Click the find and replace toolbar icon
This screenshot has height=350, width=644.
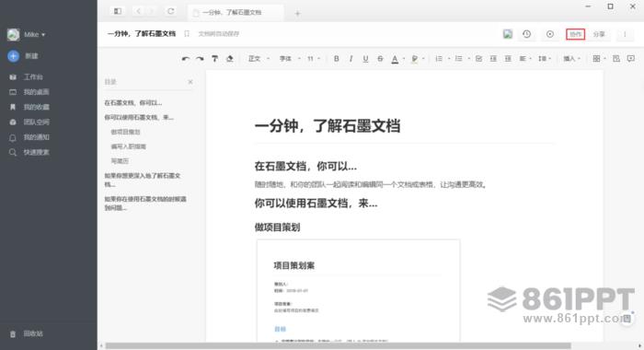tap(616, 59)
